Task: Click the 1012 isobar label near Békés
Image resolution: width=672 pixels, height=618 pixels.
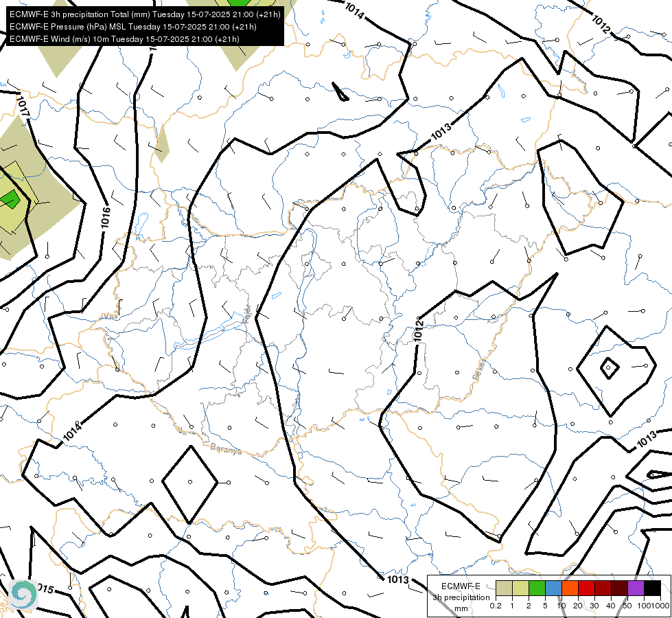Action: (419, 331)
